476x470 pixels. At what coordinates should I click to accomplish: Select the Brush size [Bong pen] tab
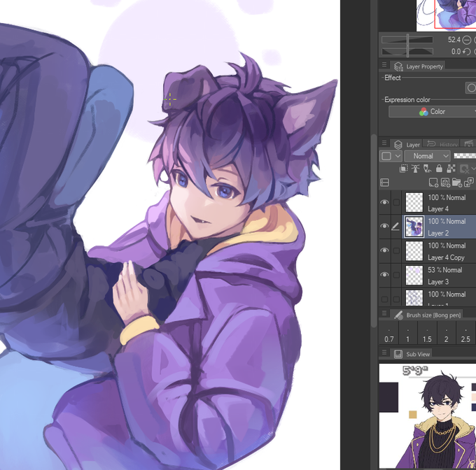click(426, 315)
